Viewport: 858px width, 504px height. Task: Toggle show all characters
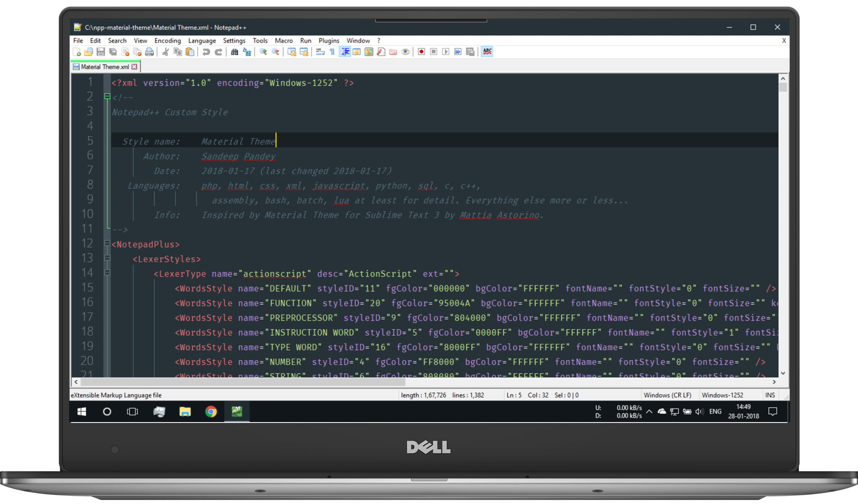[332, 52]
